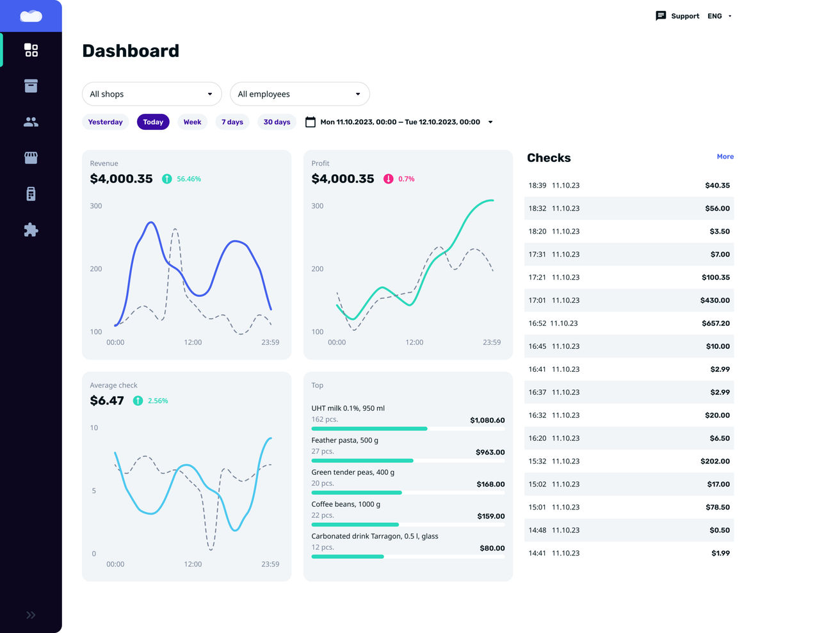Open the shops storefront icon in sidebar
This screenshot has width=840, height=633.
[31, 157]
